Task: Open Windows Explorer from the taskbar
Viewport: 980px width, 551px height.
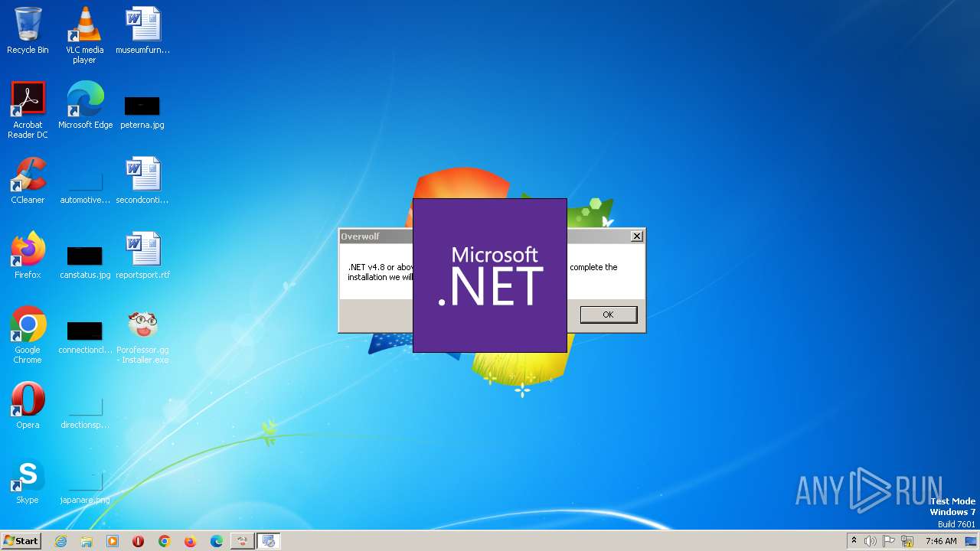Action: pos(87,541)
